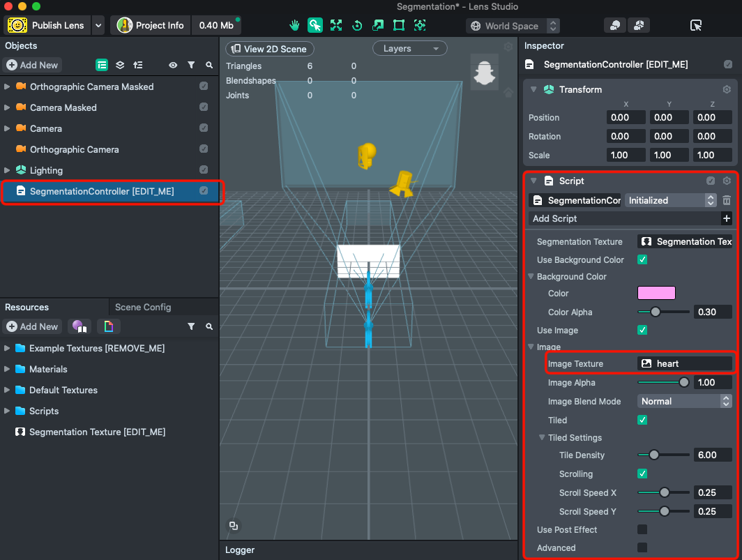Open the pink Background Color swatch
This screenshot has width=742, height=560.
(x=656, y=292)
